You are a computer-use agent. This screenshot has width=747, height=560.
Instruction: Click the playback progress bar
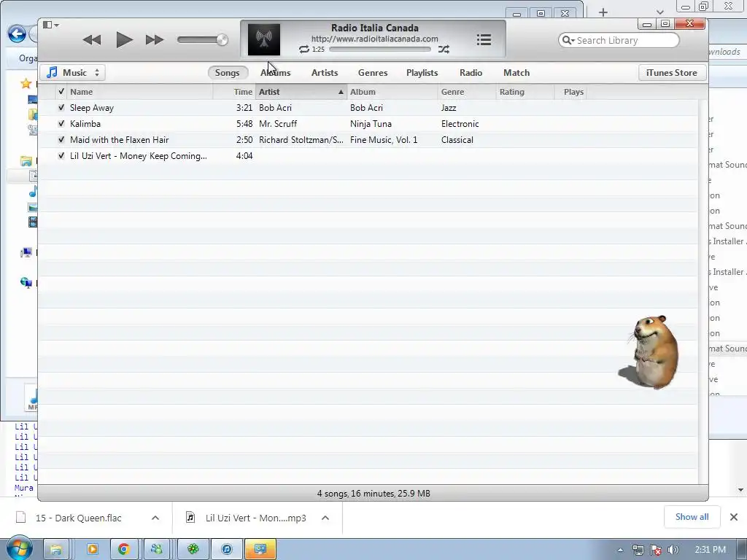point(379,49)
